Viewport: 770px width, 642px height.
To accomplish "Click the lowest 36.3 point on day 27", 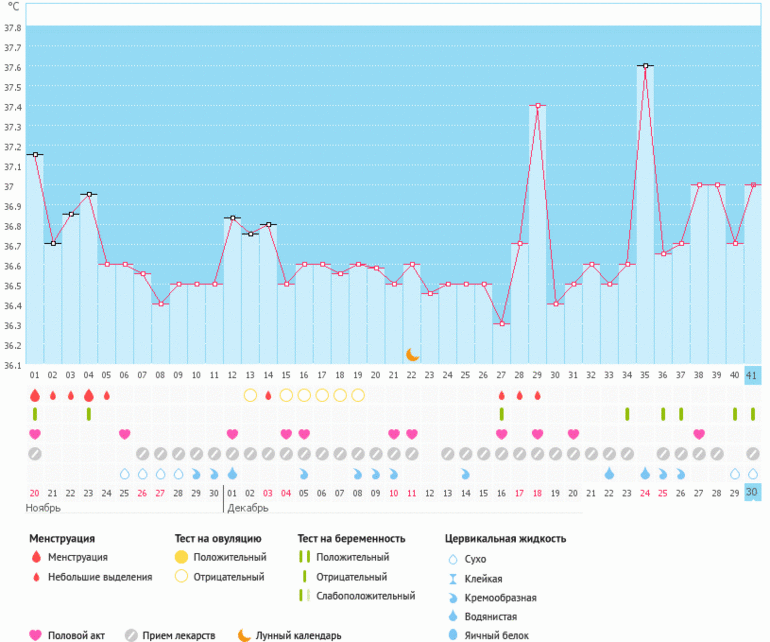I will 502,324.
